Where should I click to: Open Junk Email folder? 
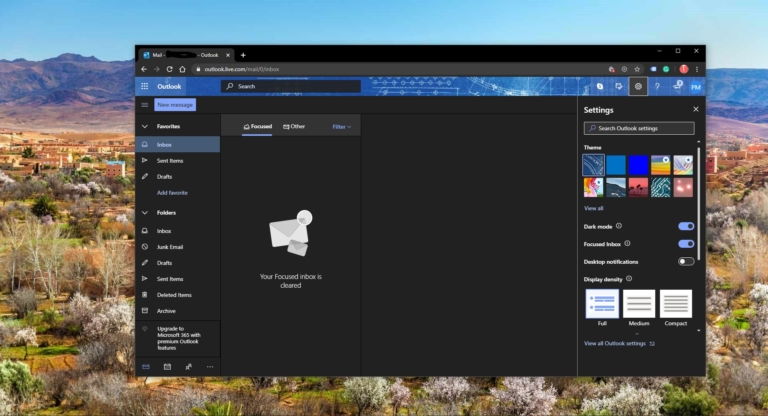click(x=178, y=247)
